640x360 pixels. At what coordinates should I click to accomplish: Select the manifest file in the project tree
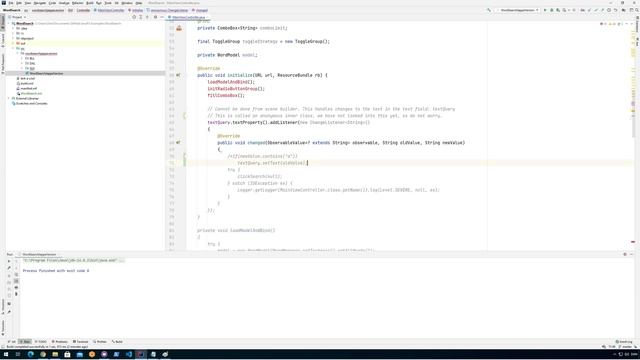pos(29,88)
